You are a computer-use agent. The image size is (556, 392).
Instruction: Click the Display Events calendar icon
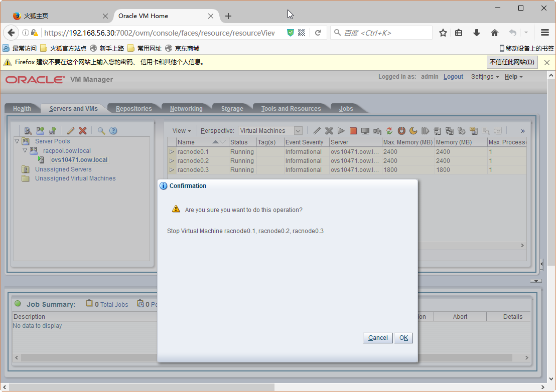point(498,131)
